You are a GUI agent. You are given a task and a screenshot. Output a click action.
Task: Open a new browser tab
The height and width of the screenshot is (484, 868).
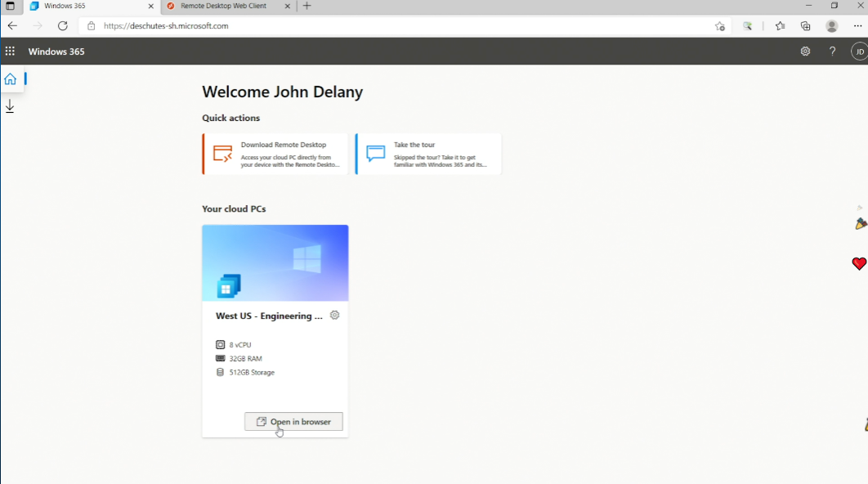307,6
